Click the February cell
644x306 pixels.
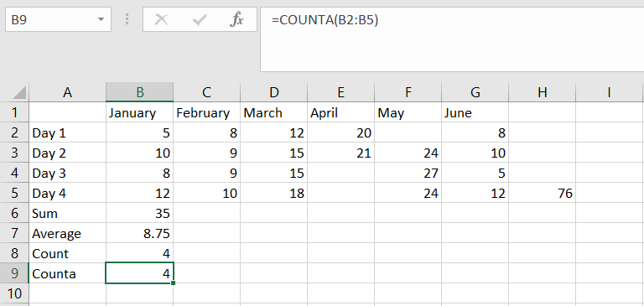point(206,112)
